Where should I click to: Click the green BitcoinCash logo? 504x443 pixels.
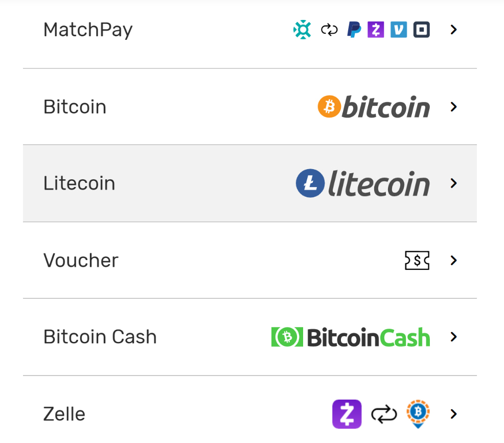pyautogui.click(x=351, y=337)
